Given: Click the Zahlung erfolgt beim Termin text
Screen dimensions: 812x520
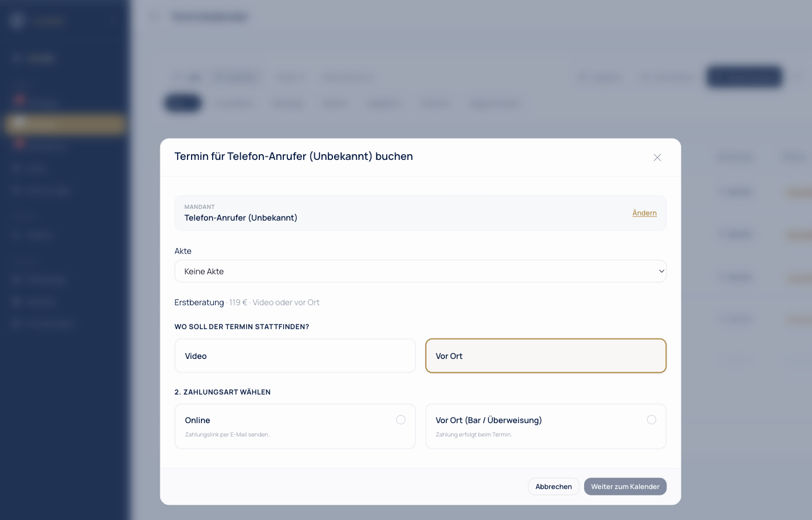Looking at the screenshot, I should [x=474, y=435].
